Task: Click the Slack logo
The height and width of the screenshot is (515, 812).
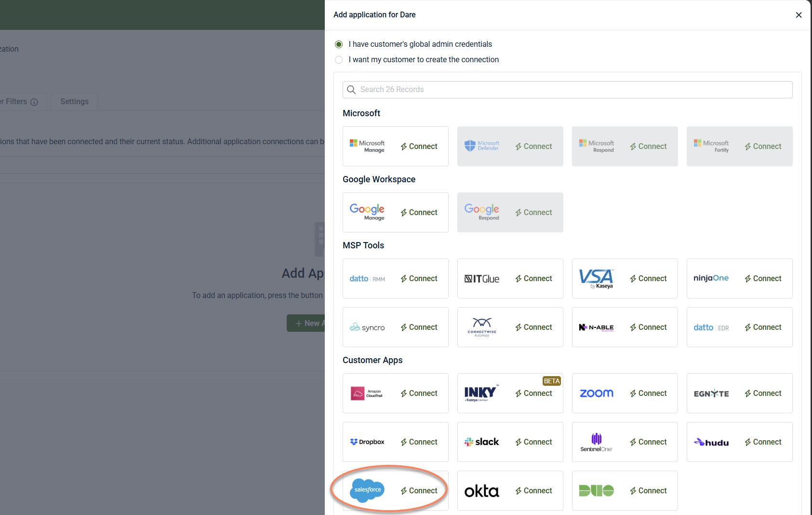Action: click(x=482, y=442)
